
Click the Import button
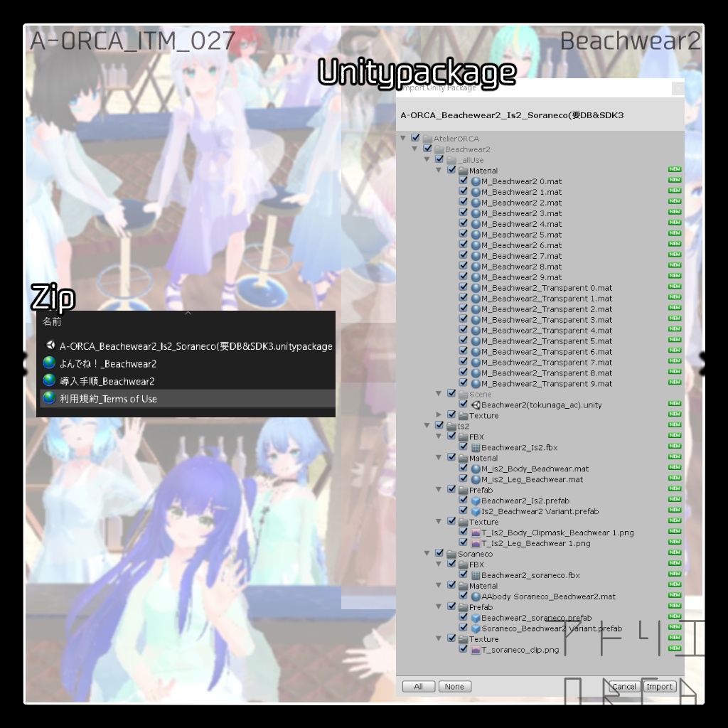click(x=659, y=687)
